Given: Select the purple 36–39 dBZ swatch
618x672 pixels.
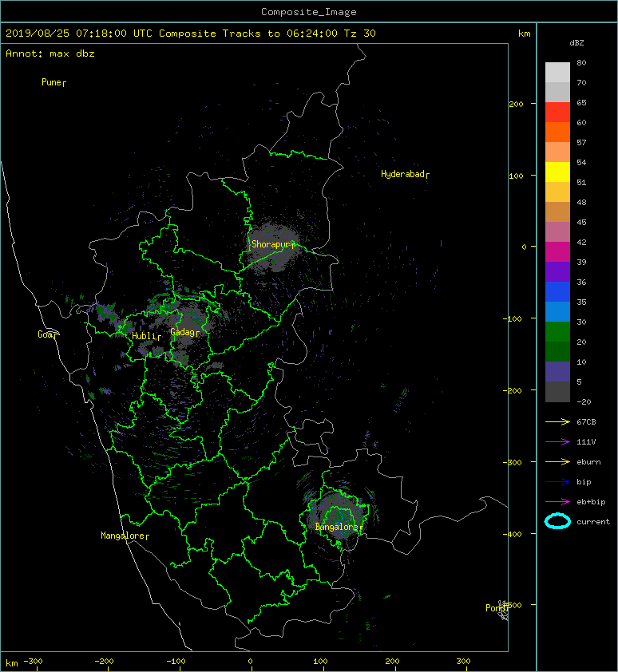Looking at the screenshot, I should [557, 272].
